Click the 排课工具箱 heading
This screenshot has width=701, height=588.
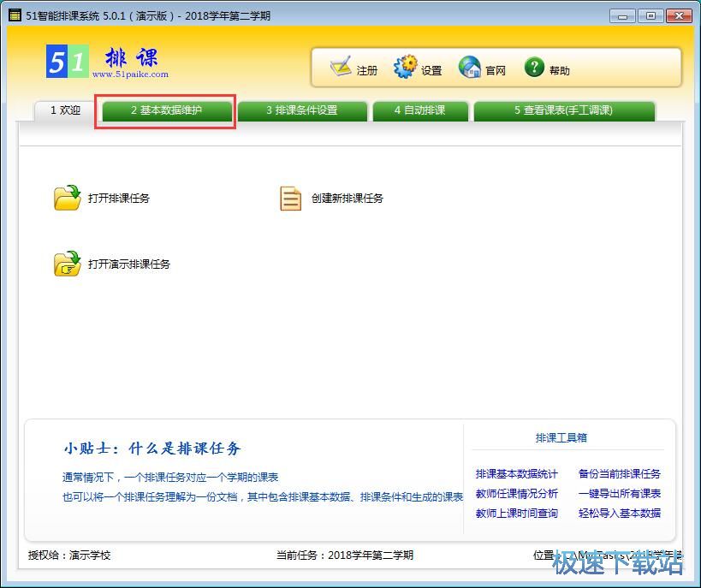point(561,437)
